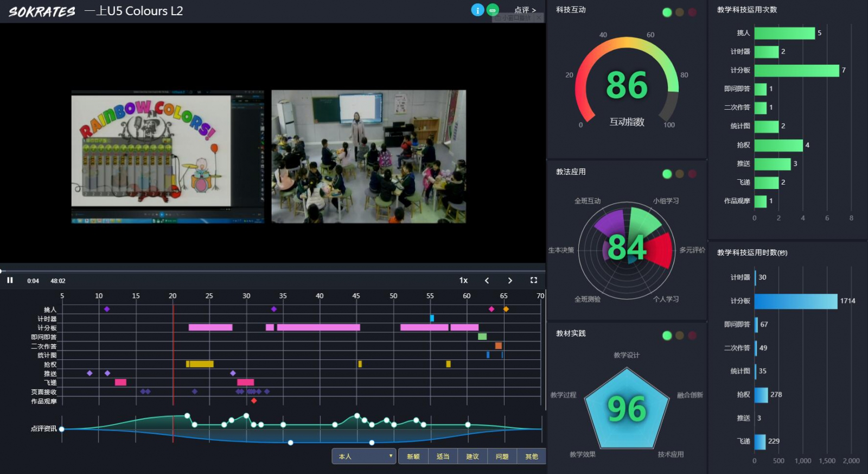
Task: Select red indicator in 教法应用 panel
Action: (692, 174)
